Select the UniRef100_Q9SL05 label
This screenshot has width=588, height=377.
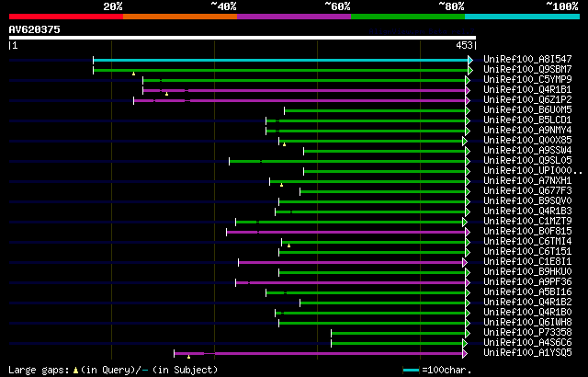click(527, 161)
